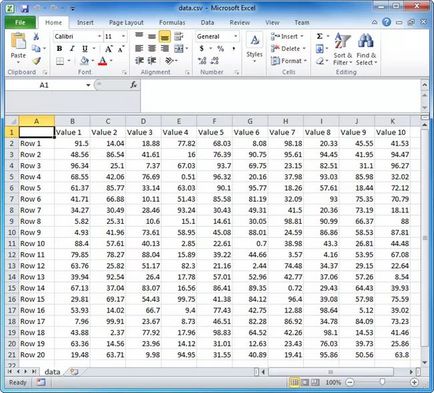Apply cell Borders icon
Viewport: 434px width, 393px height.
click(60, 61)
